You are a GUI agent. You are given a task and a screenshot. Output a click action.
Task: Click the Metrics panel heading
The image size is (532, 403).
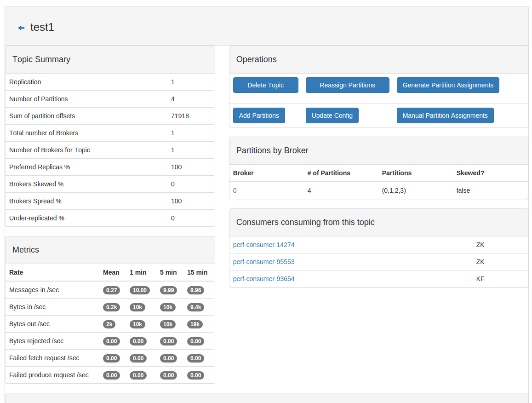point(26,250)
